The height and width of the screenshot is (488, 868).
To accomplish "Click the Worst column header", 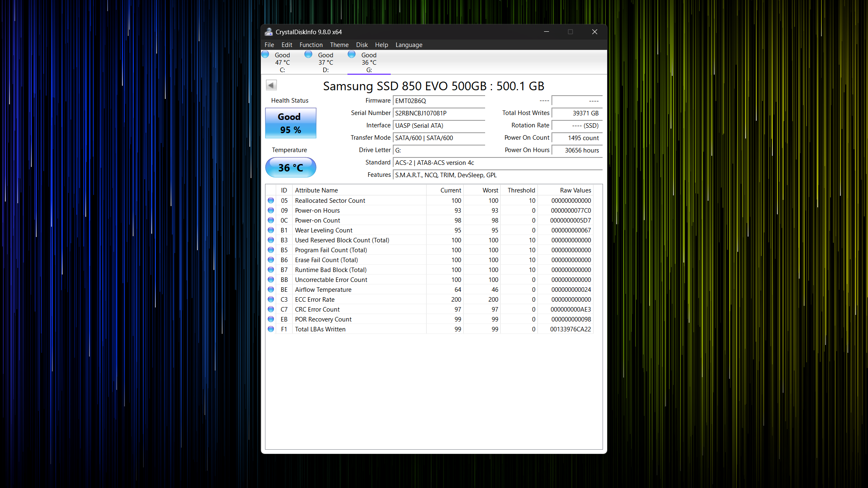I will click(x=482, y=190).
